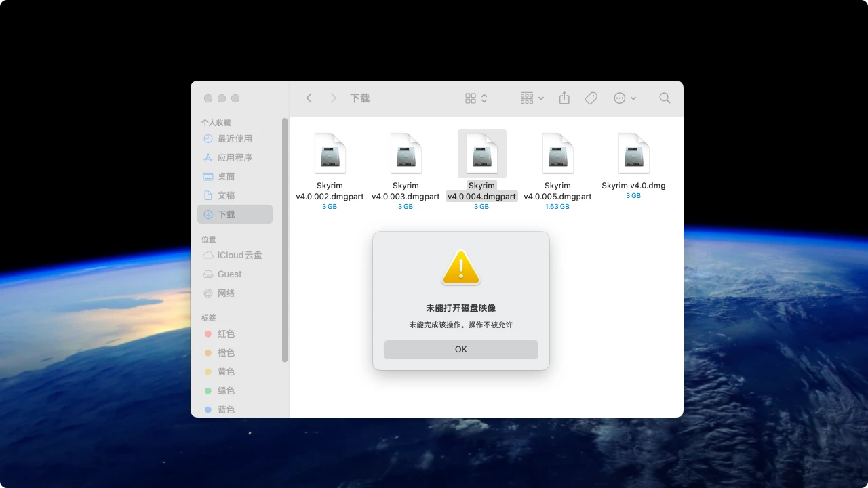Viewport: 868px width, 488px height.
Task: Click the file name Skyrim v4.0.003.dmgpart
Action: (406, 191)
